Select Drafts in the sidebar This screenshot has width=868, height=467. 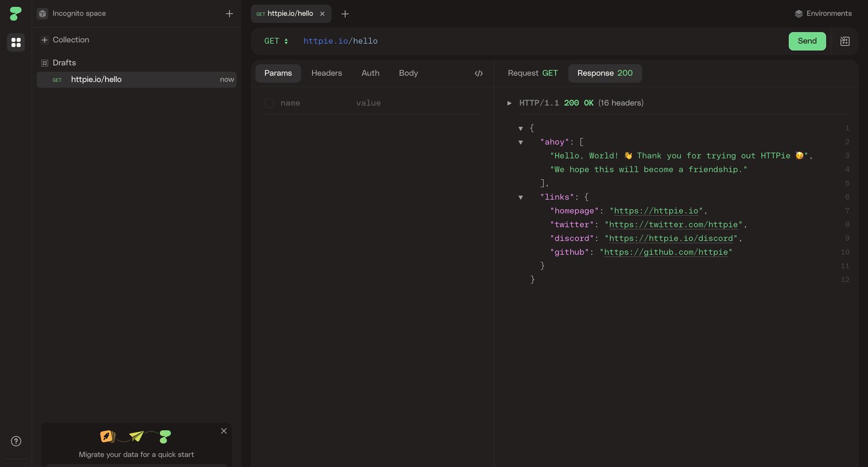[59, 63]
